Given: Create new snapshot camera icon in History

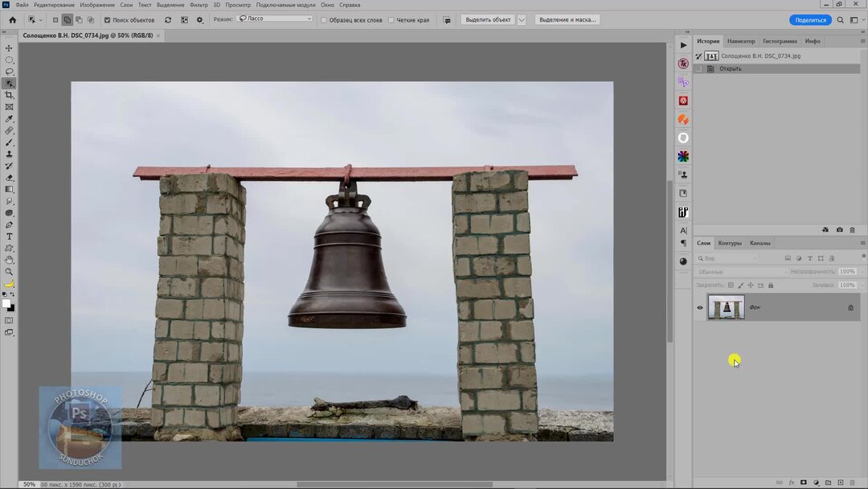Looking at the screenshot, I should (839, 230).
